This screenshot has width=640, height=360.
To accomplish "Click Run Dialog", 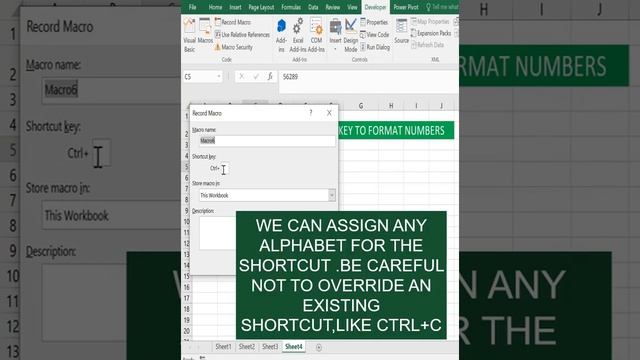I will pyautogui.click(x=375, y=47).
